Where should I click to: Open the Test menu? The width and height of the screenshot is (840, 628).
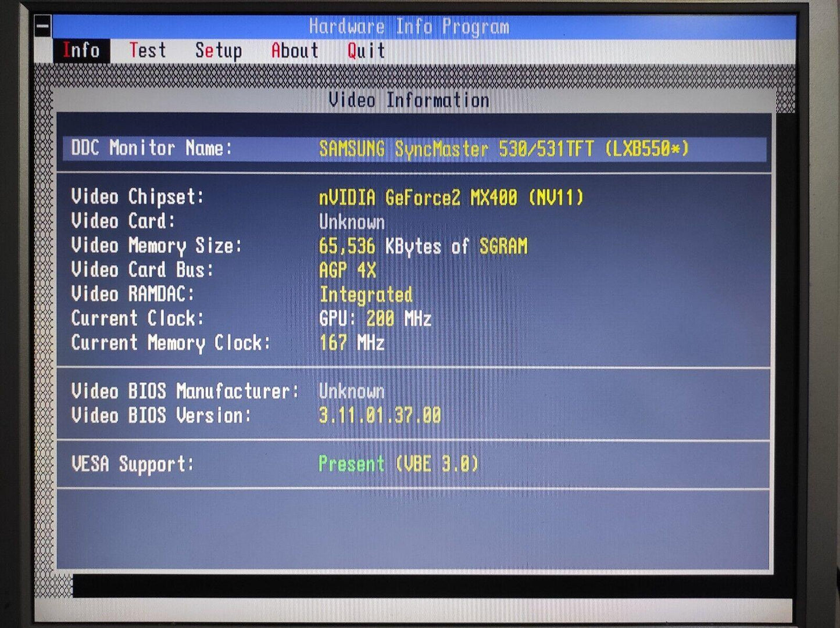coord(148,51)
